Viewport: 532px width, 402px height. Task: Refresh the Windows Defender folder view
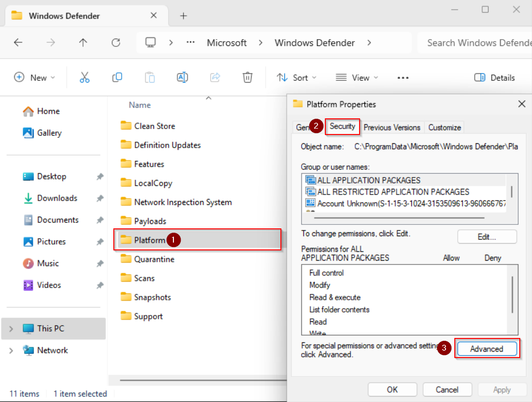pyautogui.click(x=116, y=43)
